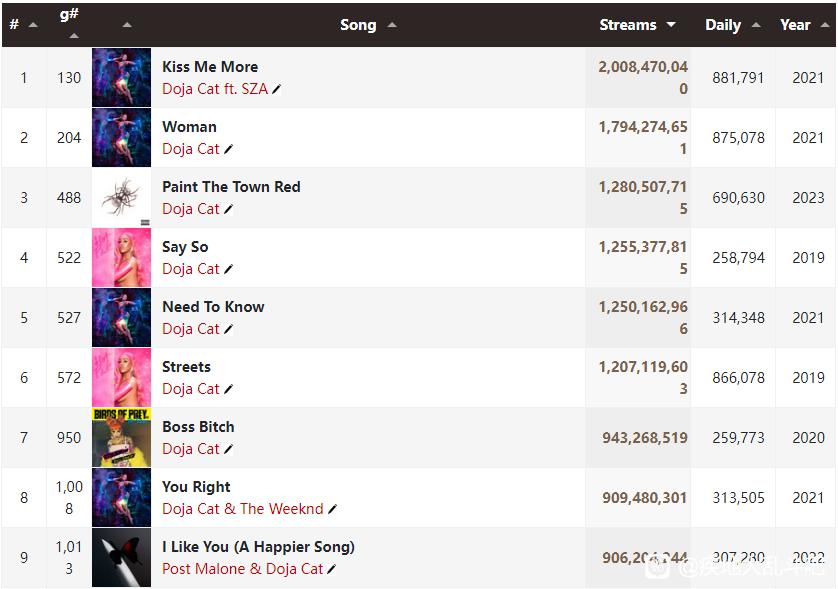Image resolution: width=838 pixels, height=589 pixels.
Task: Open the Doja Cat ft. SZA artist link
Action: point(215,89)
